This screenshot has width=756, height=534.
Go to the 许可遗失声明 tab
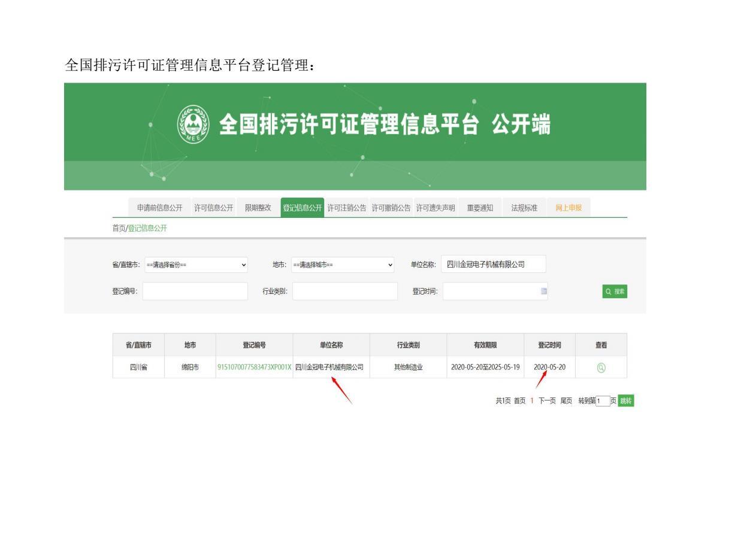tap(436, 208)
